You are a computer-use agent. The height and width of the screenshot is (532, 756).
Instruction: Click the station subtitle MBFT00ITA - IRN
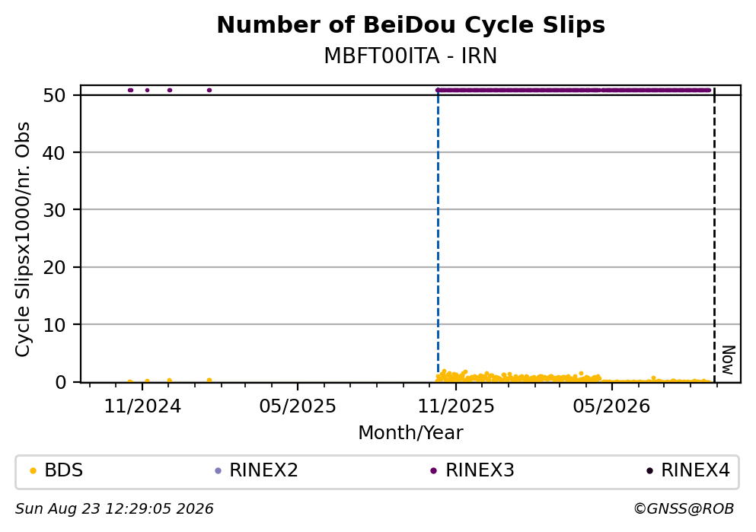[x=410, y=56]
